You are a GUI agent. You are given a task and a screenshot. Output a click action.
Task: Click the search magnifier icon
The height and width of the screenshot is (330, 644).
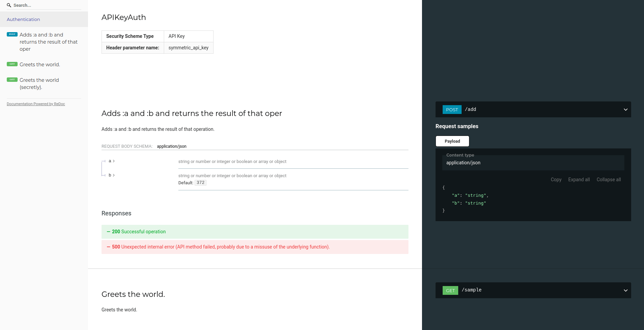(9, 5)
